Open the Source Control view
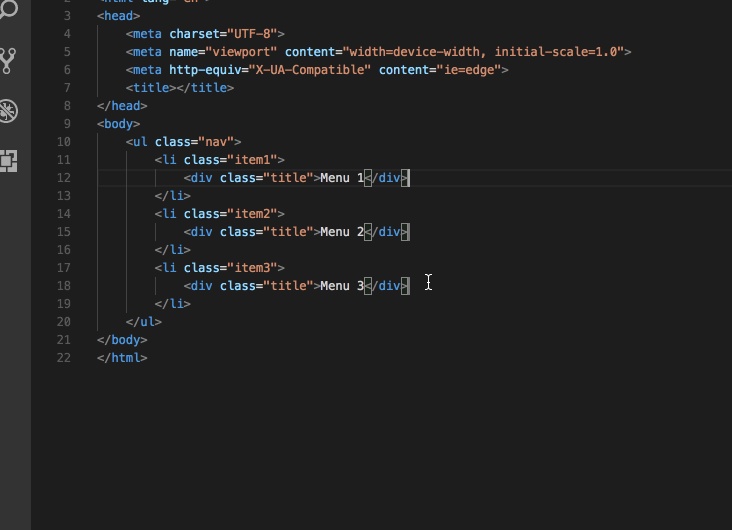 (8, 61)
